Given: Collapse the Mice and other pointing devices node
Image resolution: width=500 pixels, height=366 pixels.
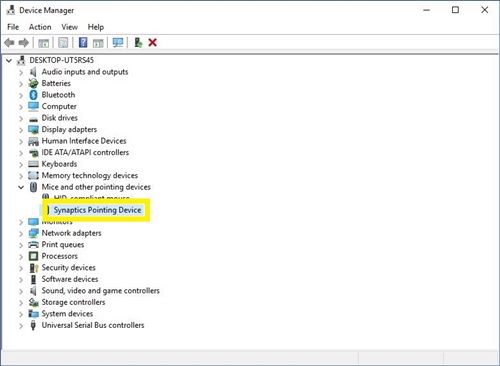Looking at the screenshot, I should coord(21,187).
